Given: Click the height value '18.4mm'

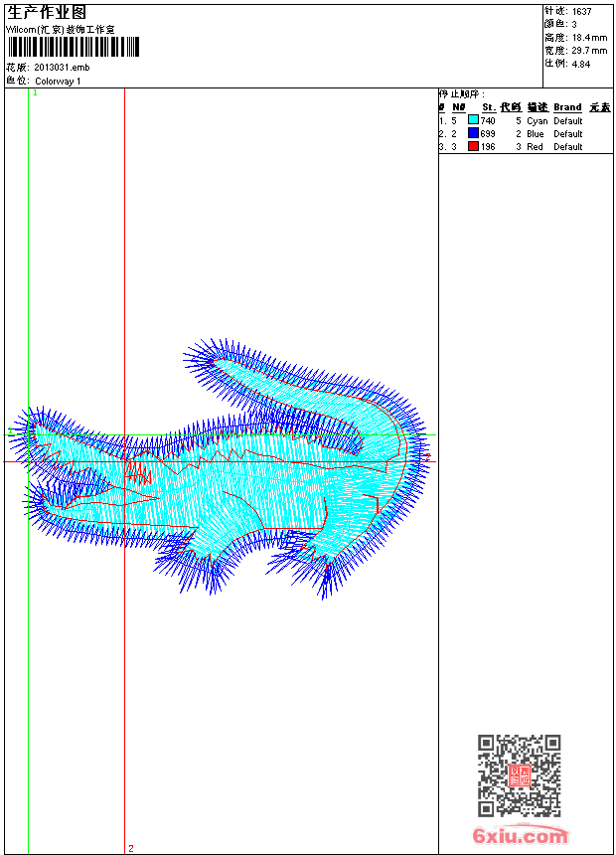Looking at the screenshot, I should pyautogui.click(x=589, y=38).
